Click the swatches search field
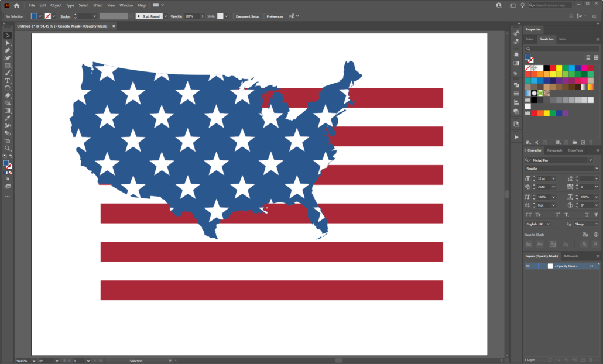The image size is (603, 364). pyautogui.click(x=562, y=49)
